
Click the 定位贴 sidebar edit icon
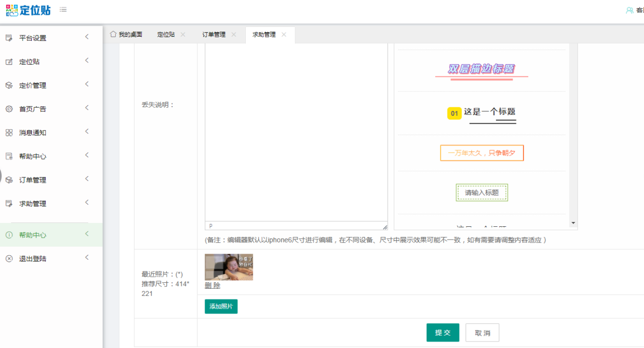pyautogui.click(x=9, y=61)
